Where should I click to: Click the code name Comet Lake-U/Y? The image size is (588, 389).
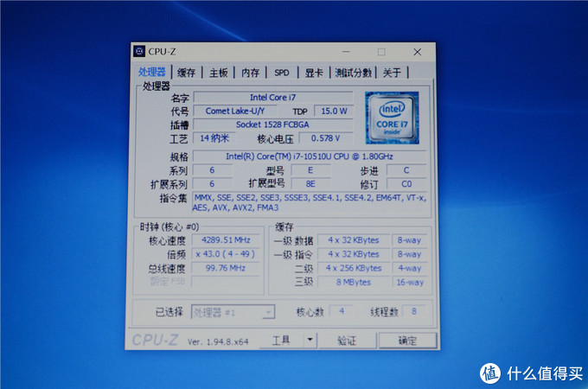click(x=234, y=111)
